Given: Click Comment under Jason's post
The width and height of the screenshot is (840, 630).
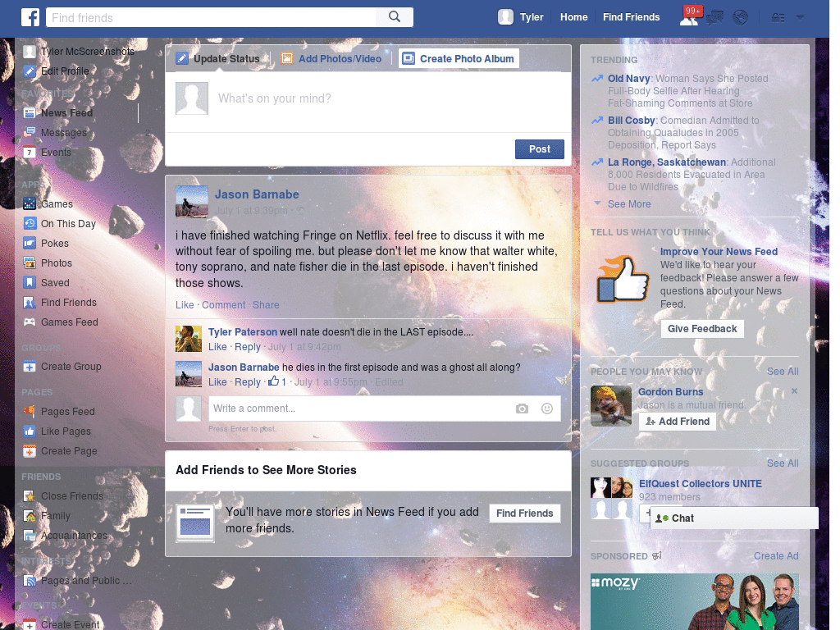Looking at the screenshot, I should (x=223, y=305).
